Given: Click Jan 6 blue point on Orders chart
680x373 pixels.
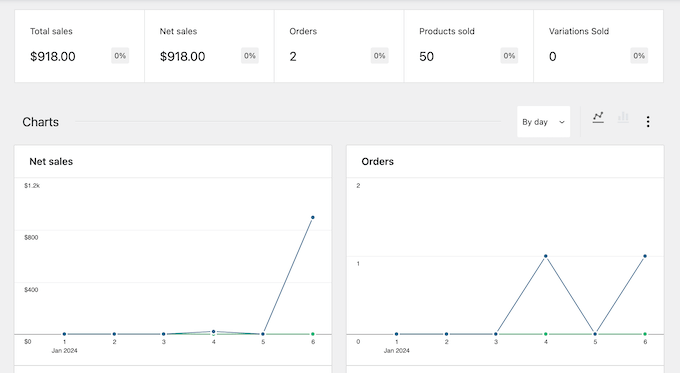Looking at the screenshot, I should coord(645,256).
